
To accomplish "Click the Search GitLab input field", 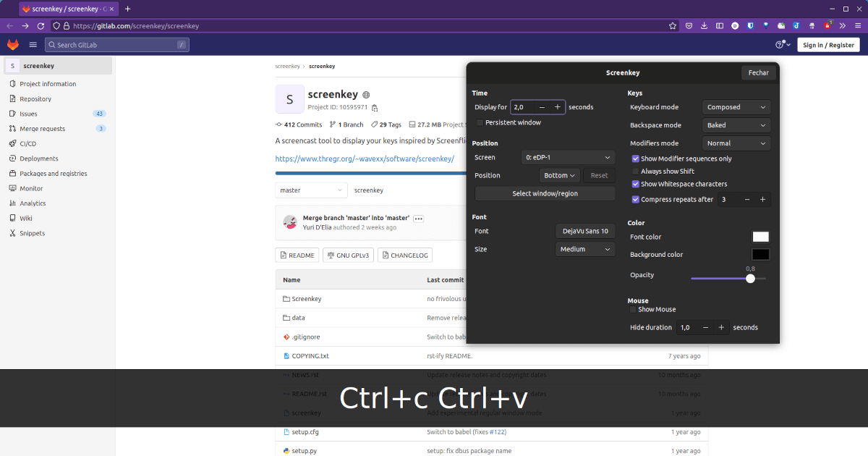I will coord(116,45).
